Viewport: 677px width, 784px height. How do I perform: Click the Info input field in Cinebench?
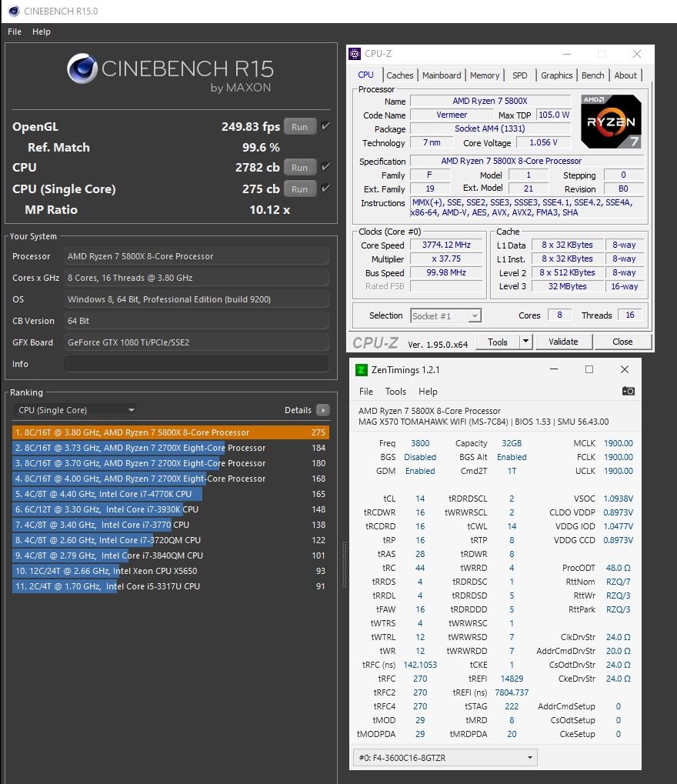(x=196, y=364)
